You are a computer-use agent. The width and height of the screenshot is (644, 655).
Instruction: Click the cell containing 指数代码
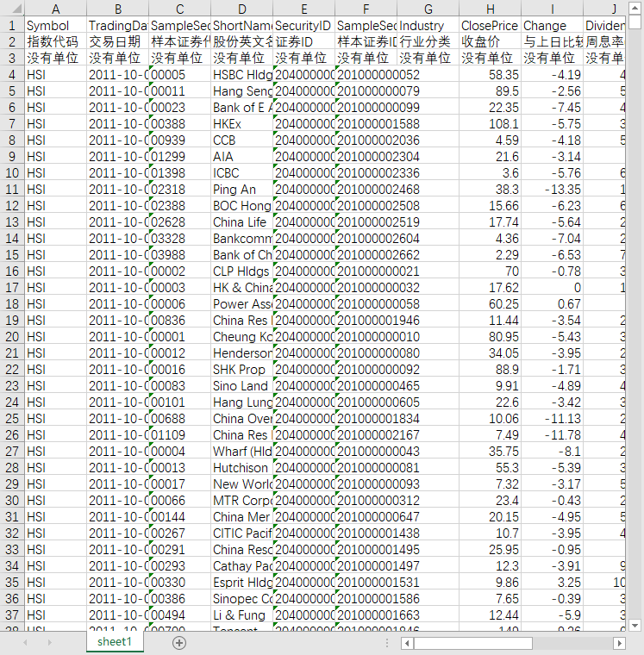click(55, 41)
